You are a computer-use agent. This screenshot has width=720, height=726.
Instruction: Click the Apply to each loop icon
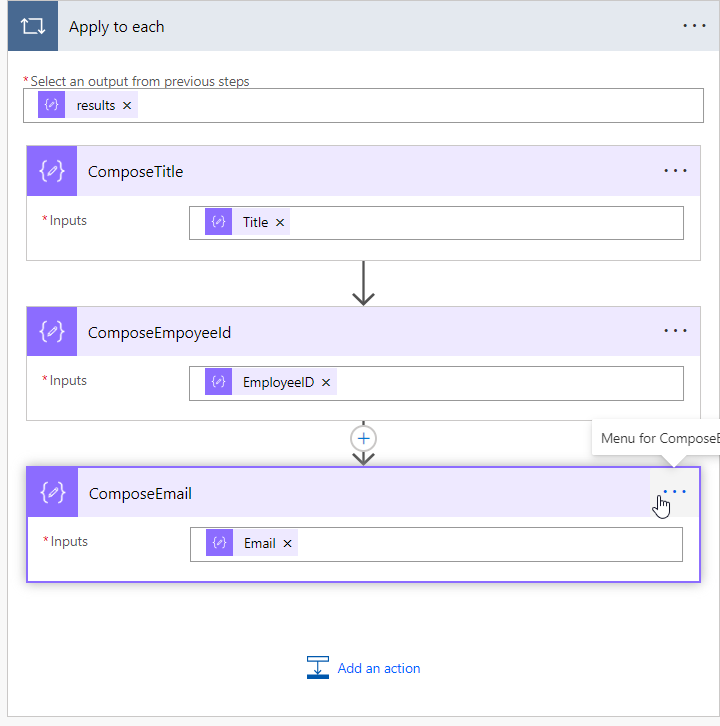32,26
